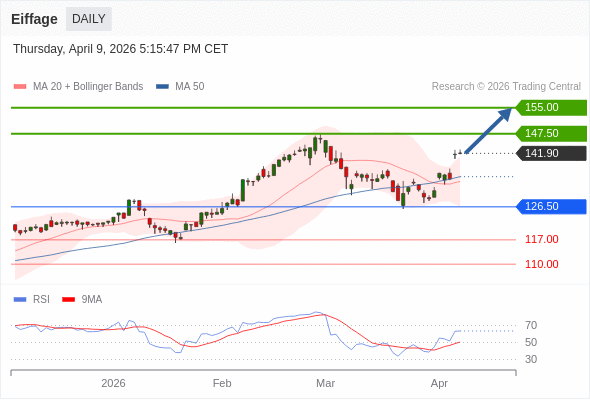Click the MA 50 legend text
Screen dimensions: 590x400
[x=190, y=87]
